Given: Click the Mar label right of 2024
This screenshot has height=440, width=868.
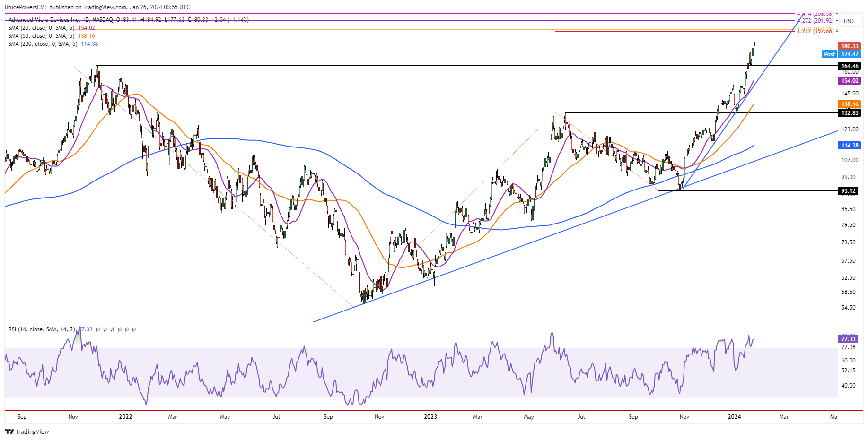Looking at the screenshot, I should tap(784, 417).
